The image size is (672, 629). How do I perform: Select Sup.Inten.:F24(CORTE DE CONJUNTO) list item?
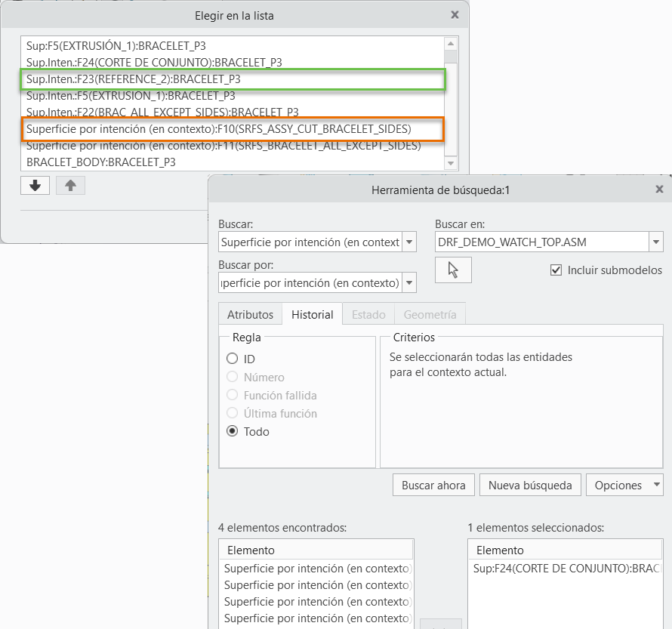tap(233, 63)
